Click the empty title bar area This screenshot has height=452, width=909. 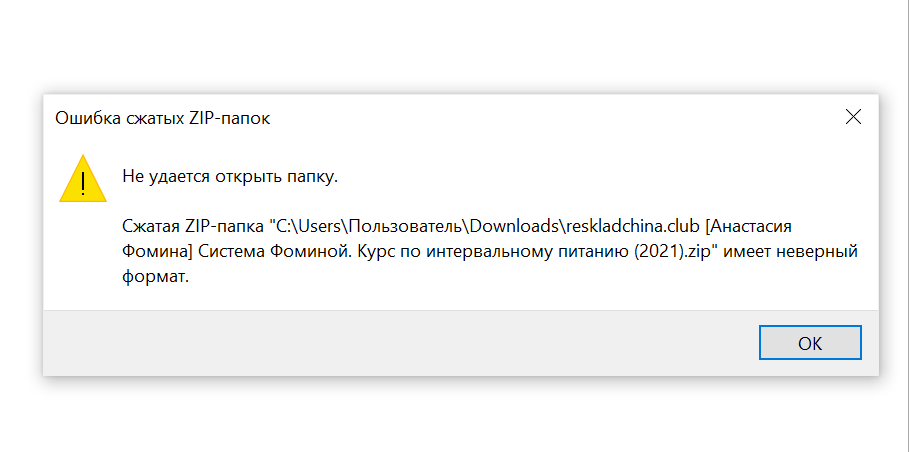[550, 118]
